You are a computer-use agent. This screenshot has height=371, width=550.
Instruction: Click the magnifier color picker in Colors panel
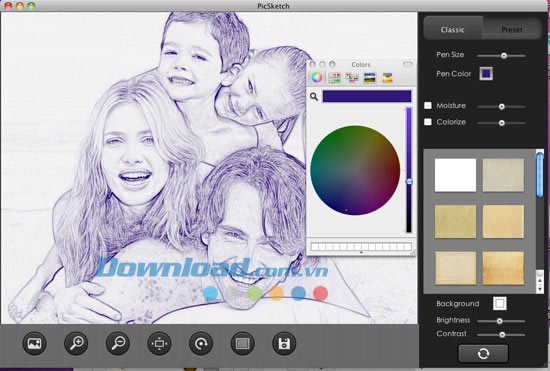pyautogui.click(x=314, y=96)
